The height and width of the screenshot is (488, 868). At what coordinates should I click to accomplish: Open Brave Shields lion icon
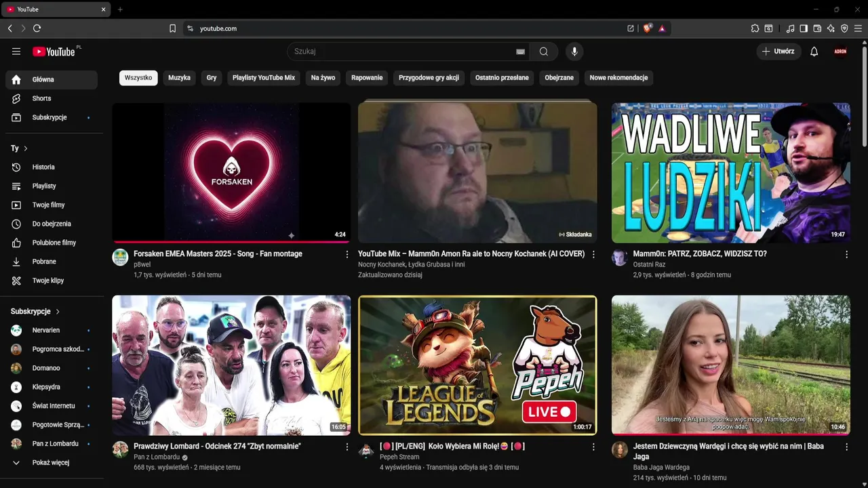coord(647,28)
